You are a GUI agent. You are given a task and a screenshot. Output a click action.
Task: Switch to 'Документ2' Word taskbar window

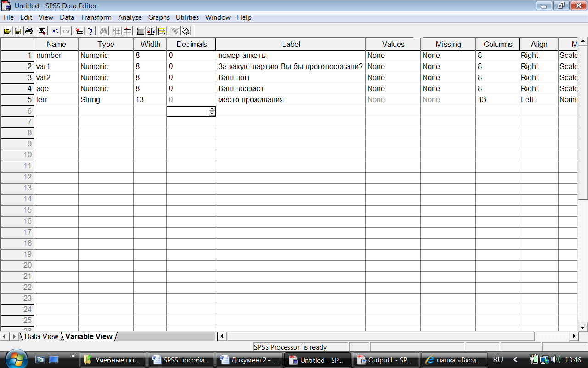249,360
